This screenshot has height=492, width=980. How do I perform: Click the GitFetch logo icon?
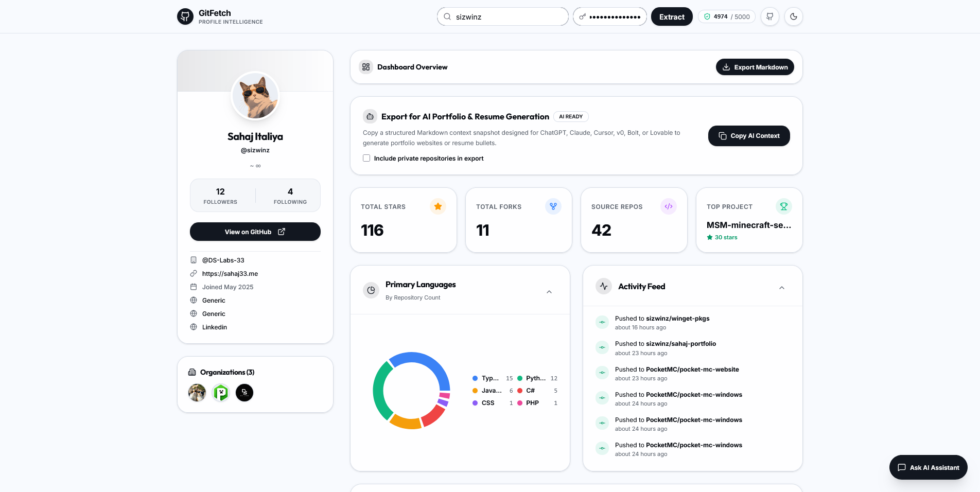pyautogui.click(x=185, y=16)
